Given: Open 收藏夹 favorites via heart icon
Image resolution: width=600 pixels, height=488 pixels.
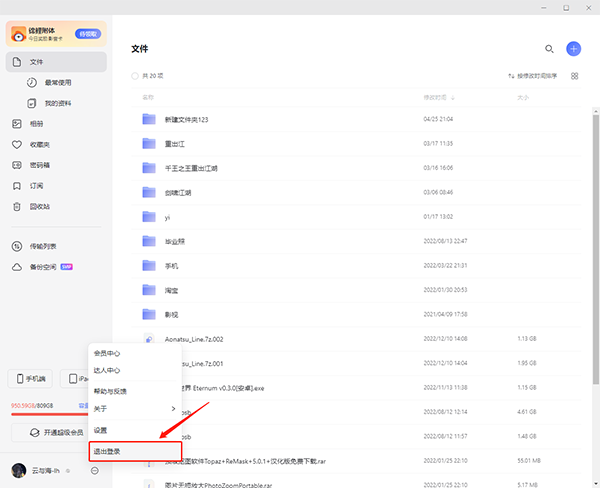Looking at the screenshot, I should coord(17,144).
